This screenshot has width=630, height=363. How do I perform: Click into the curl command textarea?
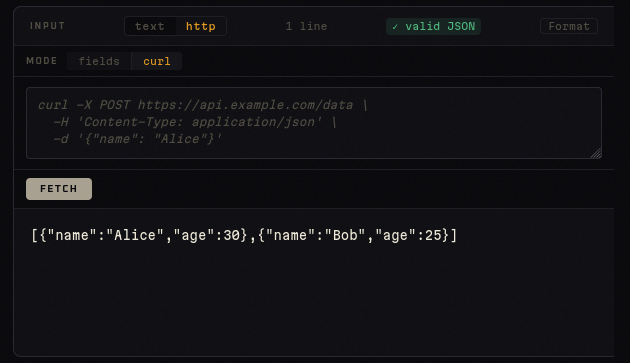click(314, 123)
